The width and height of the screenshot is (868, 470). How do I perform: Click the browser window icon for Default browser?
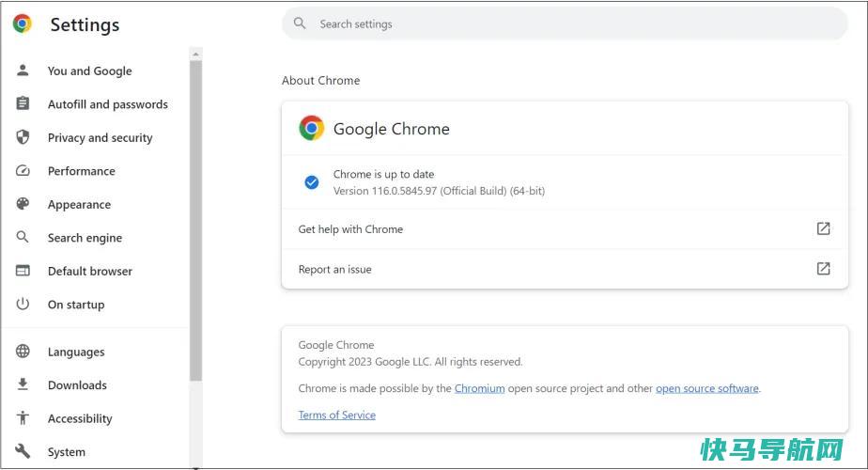tap(23, 271)
